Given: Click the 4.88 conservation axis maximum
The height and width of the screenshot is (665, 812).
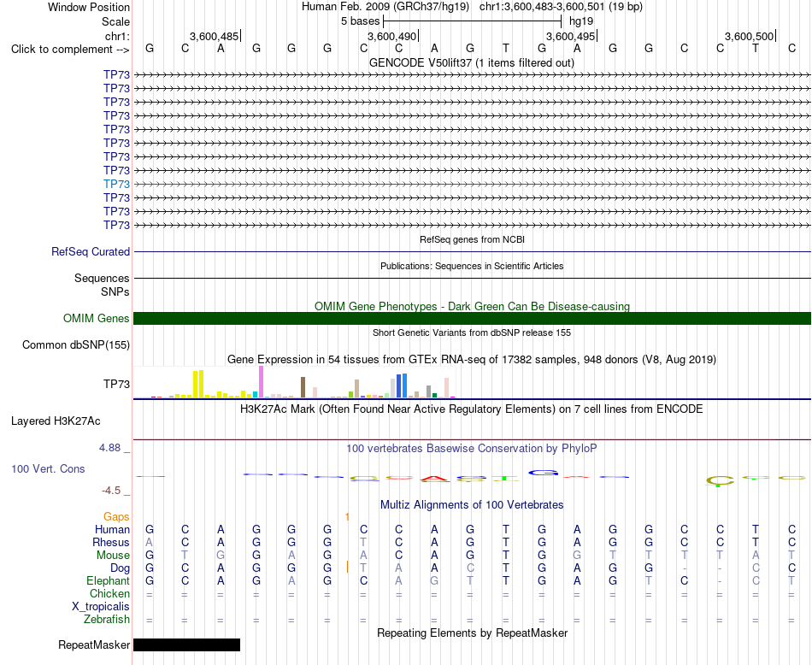Looking at the screenshot, I should [x=109, y=448].
